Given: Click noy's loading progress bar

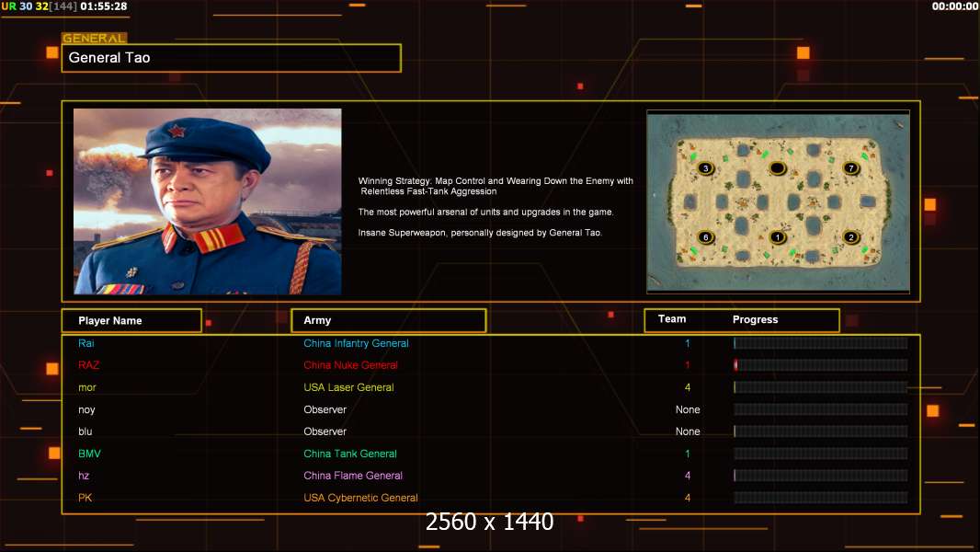Looking at the screenshot, I should (820, 409).
